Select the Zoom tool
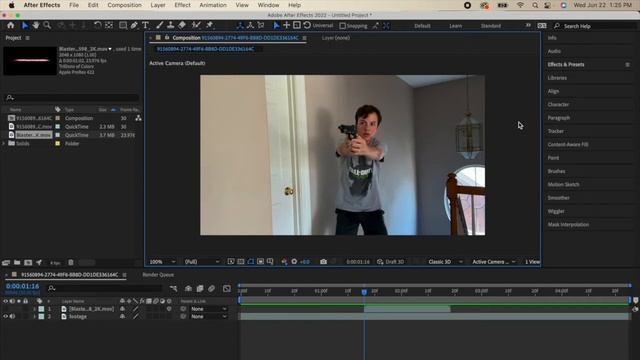640x360 pixels. tap(47, 25)
